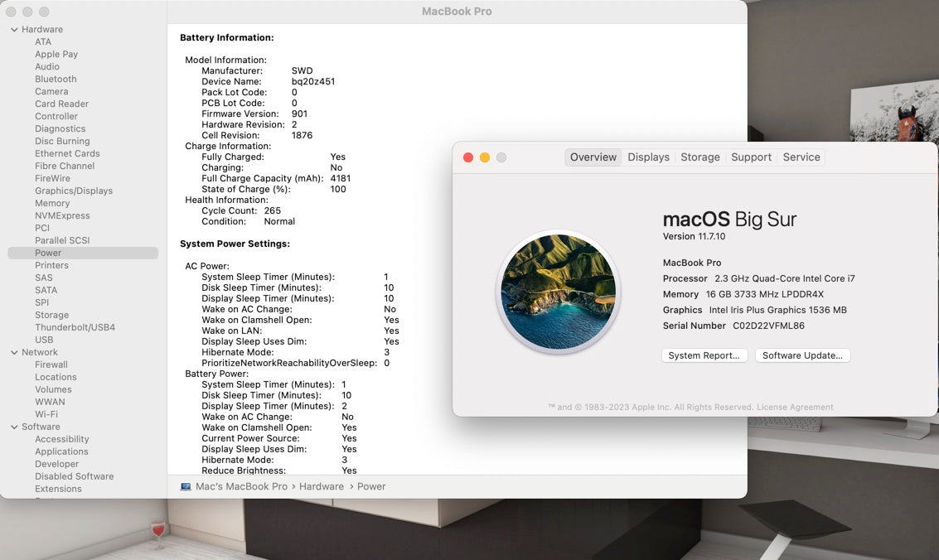Collapse the Network section disclosure triangle

point(14,353)
